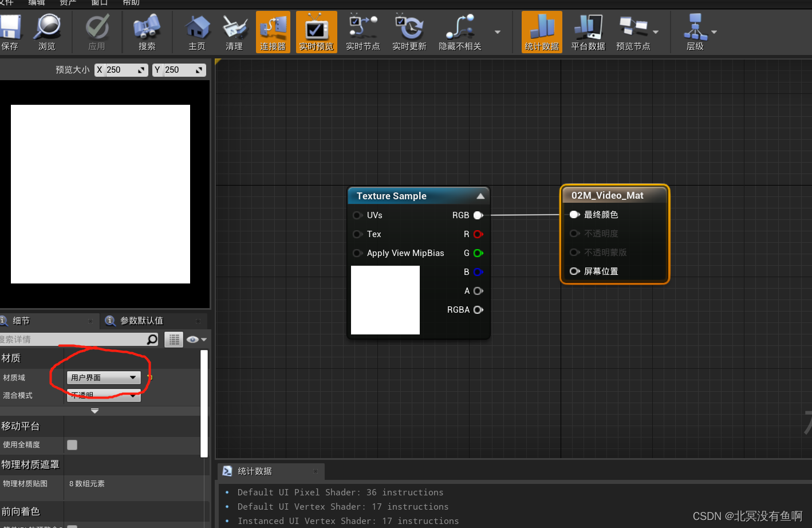Open 材质域 dropdown showing 用户界面
The width and height of the screenshot is (812, 528).
[x=104, y=377]
